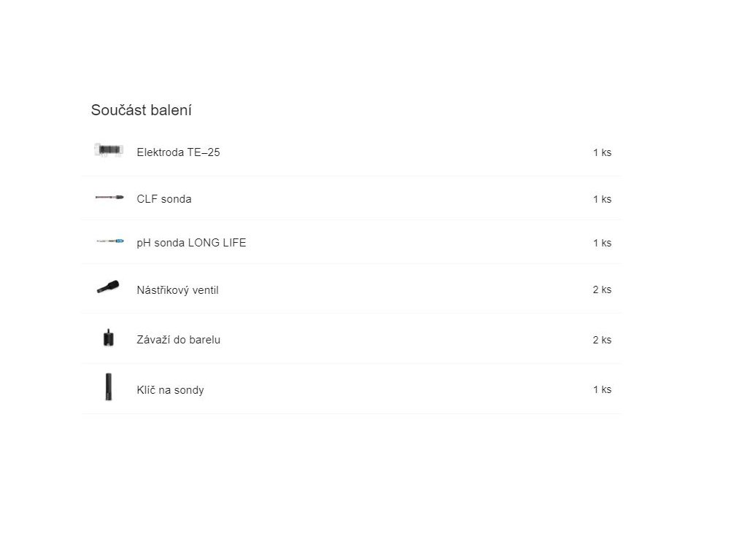The height and width of the screenshot is (560, 747).
Task: Click the 1 ks quantity for pH sonda
Action: coord(602,243)
